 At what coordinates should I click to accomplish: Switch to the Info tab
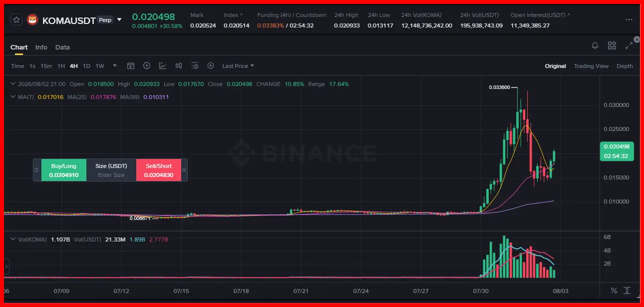[41, 47]
